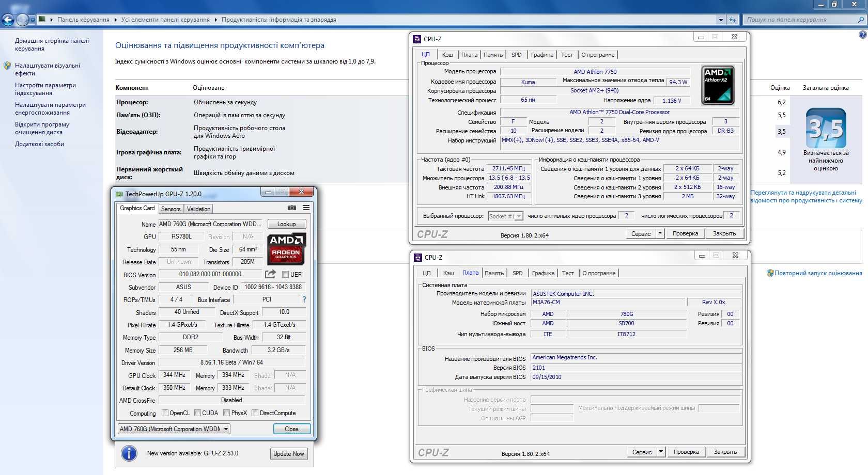
Task: Open Настроїти параметри індексування link
Action: pos(45,89)
